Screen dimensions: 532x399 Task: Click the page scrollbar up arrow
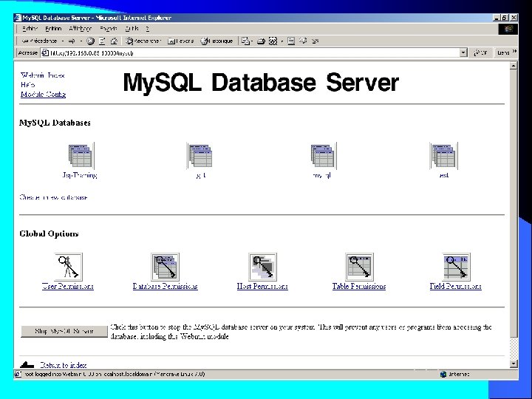[x=514, y=66]
